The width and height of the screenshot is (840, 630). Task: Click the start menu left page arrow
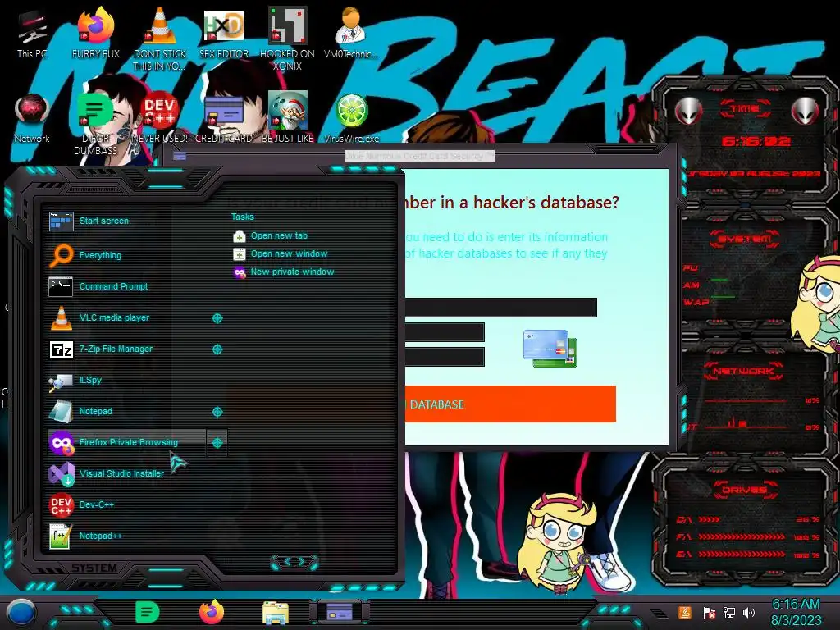[x=286, y=562]
